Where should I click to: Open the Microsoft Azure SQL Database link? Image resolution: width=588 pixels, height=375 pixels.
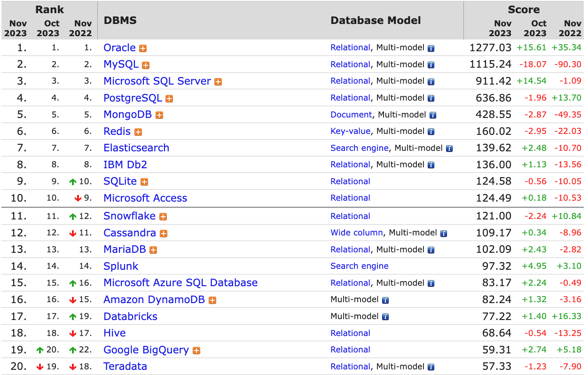pyautogui.click(x=180, y=282)
